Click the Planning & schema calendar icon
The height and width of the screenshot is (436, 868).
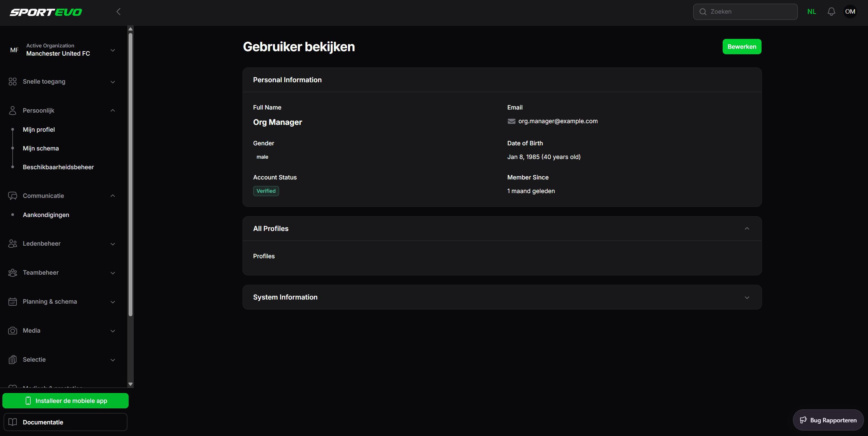(13, 302)
